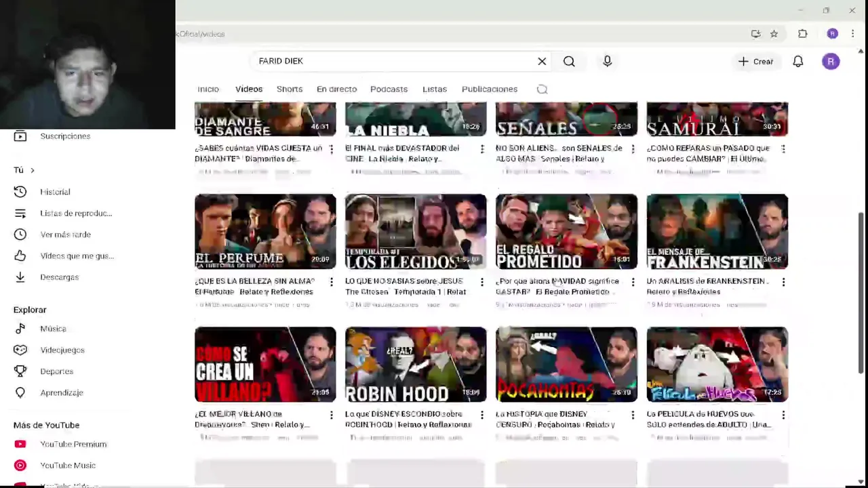
Task: Bookmark page with star icon
Action: [x=774, y=34]
